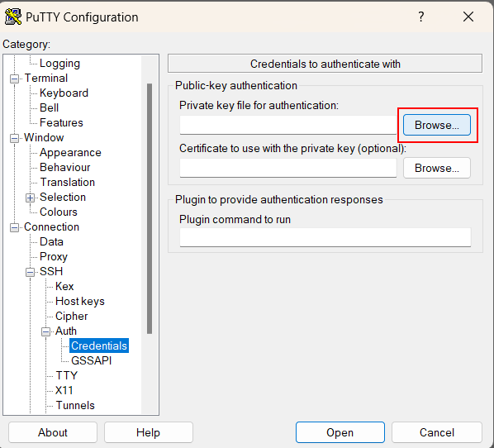Collapse the Auth tree node
494x448 pixels.
[x=45, y=331]
